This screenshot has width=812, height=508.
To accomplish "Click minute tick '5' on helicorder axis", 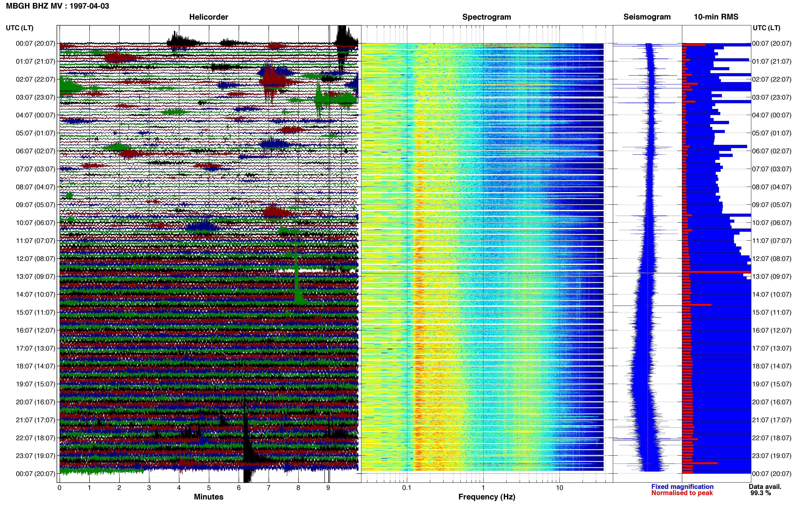I will 209,488.
